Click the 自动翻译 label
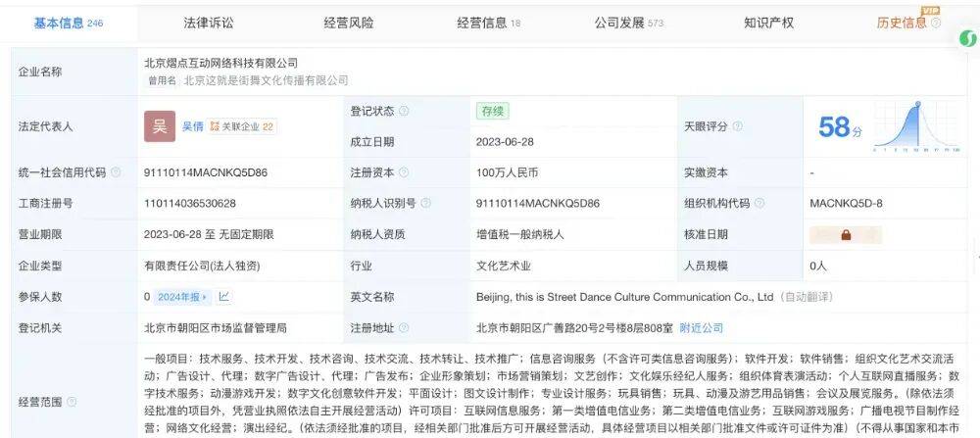The width and height of the screenshot is (980, 438). tap(806, 297)
